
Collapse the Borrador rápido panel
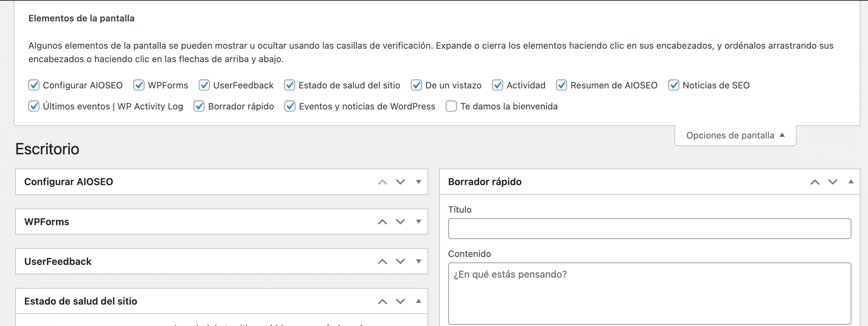pyautogui.click(x=851, y=182)
